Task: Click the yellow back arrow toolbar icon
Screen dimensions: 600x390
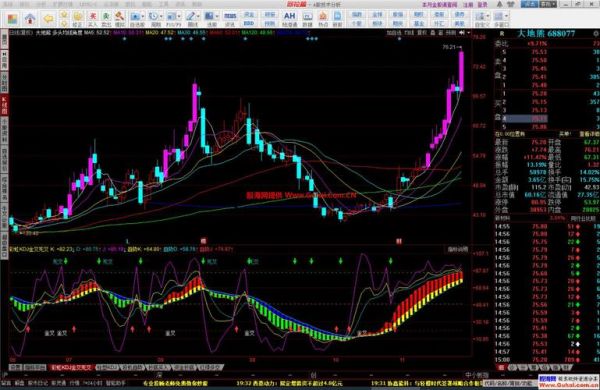Action: (x=48, y=18)
